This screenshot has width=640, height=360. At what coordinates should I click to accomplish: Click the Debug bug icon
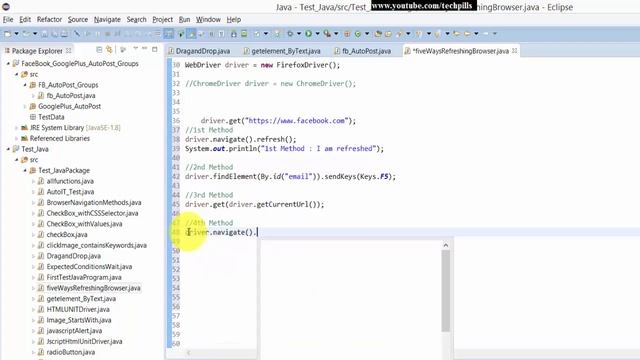coord(290,34)
